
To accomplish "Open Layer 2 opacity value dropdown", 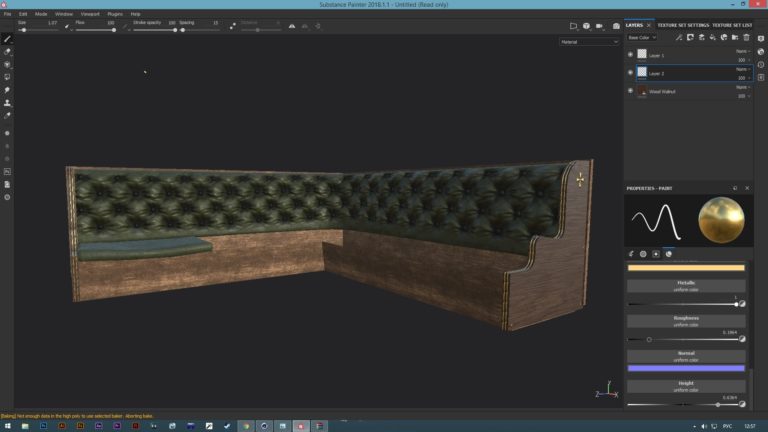I will (744, 78).
